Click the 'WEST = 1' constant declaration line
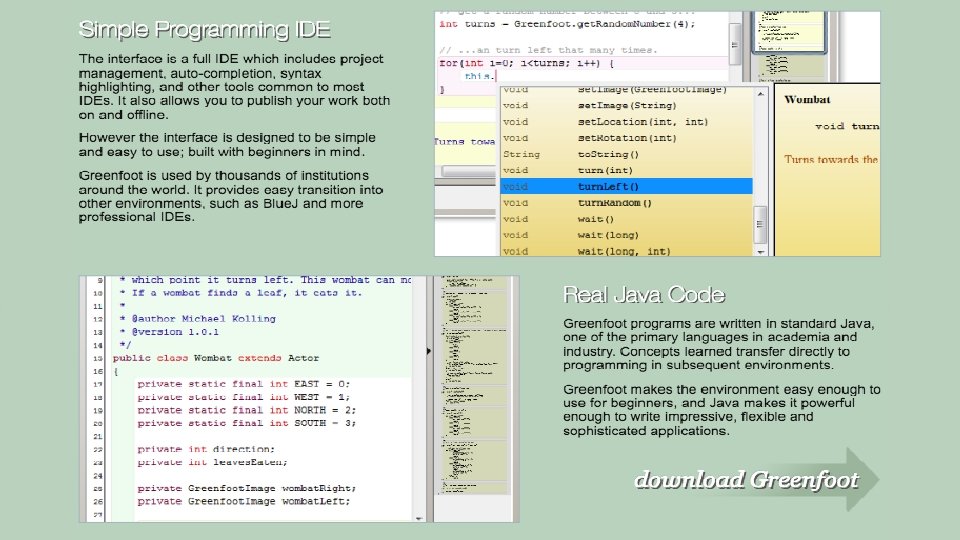 coord(244,397)
